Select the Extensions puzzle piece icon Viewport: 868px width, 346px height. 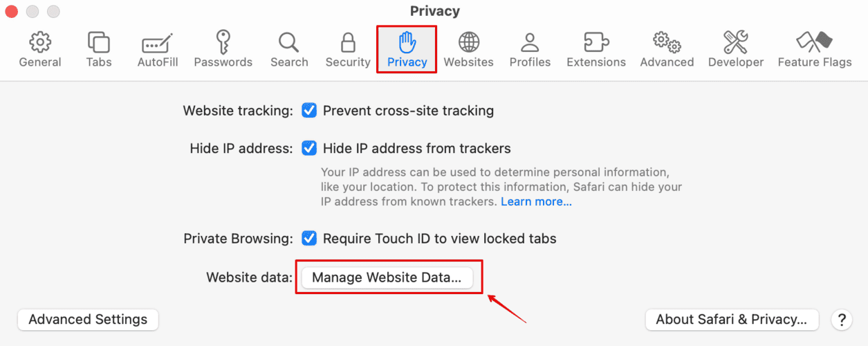point(595,43)
